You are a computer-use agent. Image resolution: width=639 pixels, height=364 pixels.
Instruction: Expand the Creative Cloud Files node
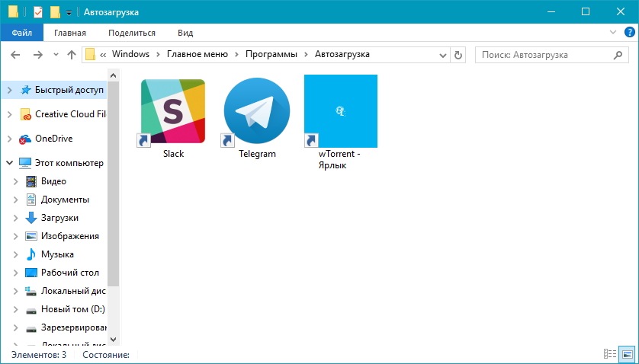10,114
